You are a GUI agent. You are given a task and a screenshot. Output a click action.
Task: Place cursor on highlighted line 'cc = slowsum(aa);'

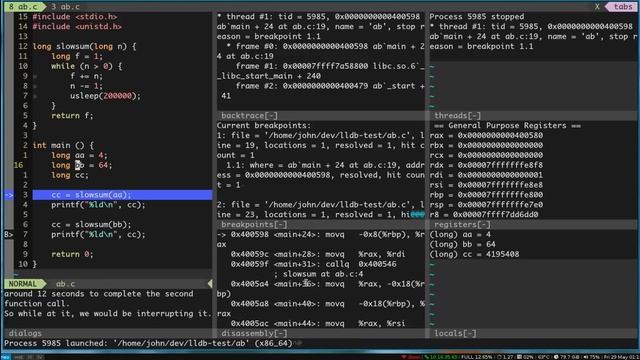coord(122,195)
